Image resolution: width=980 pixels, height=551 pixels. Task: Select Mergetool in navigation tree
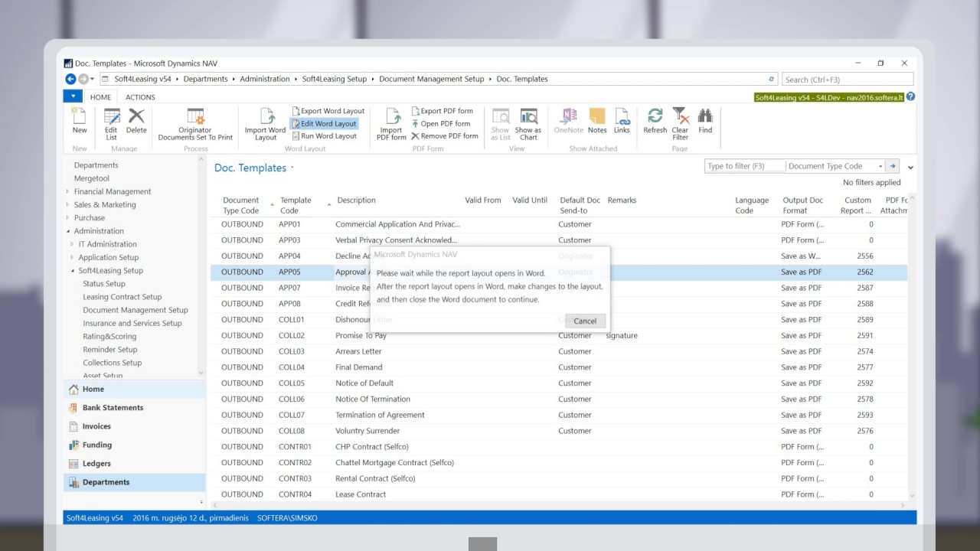coord(92,178)
